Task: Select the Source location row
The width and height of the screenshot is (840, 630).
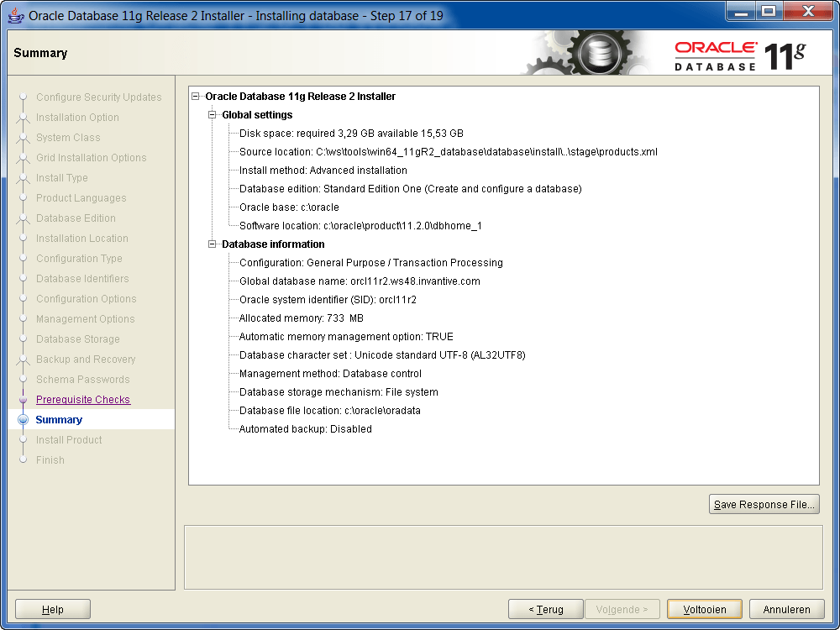Action: 448,151
